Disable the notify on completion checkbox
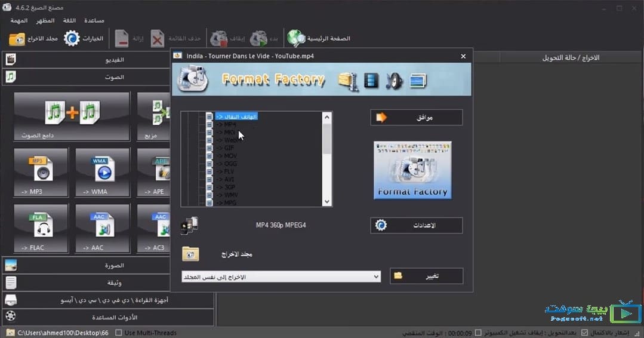The height and width of the screenshot is (338, 644). pos(584,333)
